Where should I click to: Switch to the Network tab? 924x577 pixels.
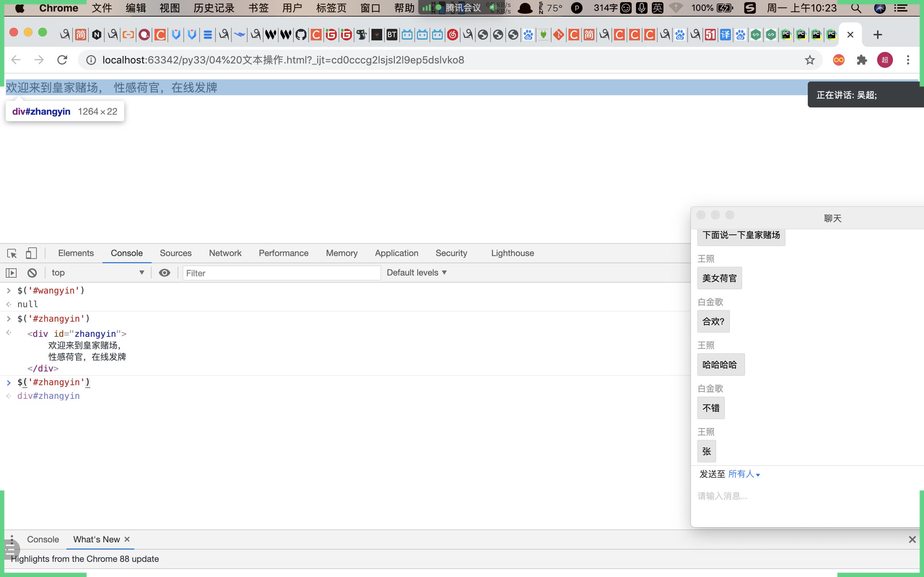225,254
